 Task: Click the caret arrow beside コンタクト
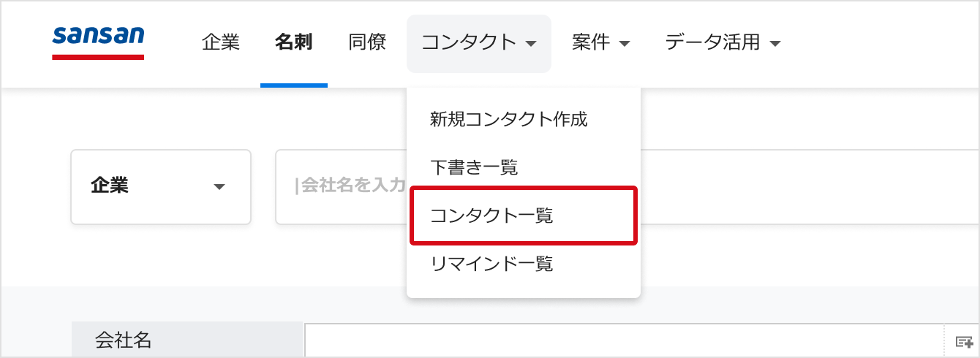pyautogui.click(x=531, y=44)
